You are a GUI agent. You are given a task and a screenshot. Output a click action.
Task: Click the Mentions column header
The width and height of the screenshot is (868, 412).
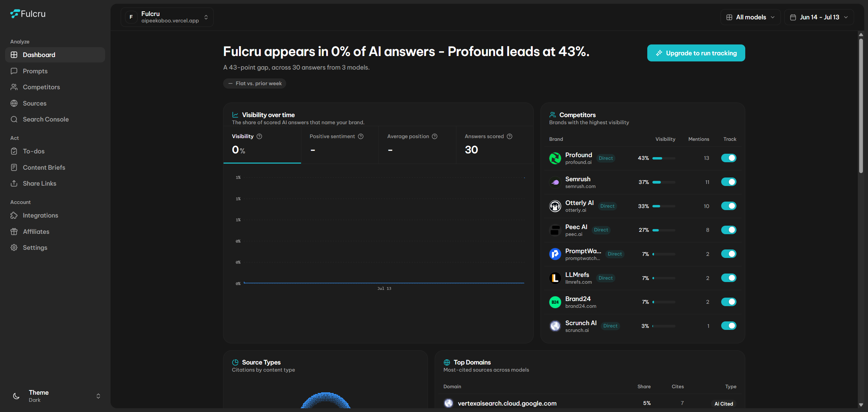[x=698, y=139]
